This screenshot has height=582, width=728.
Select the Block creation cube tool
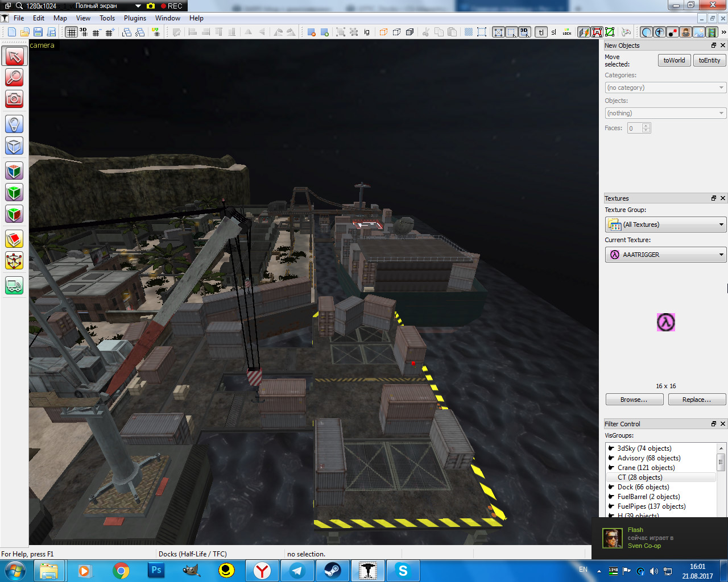pyautogui.click(x=14, y=145)
